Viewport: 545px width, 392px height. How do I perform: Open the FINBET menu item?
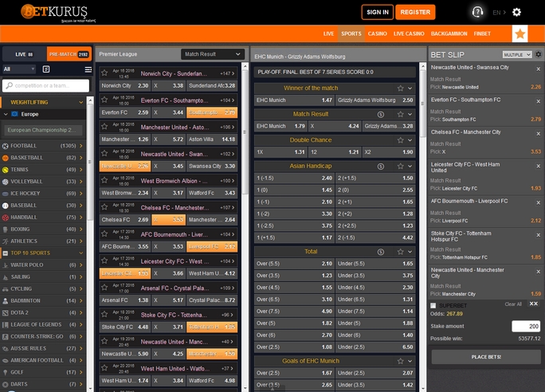click(x=482, y=33)
